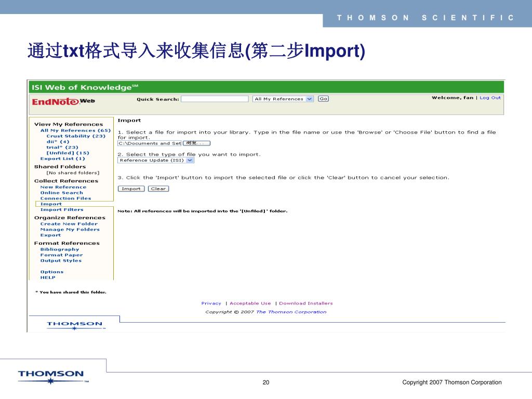Open Online Search

coord(61,193)
